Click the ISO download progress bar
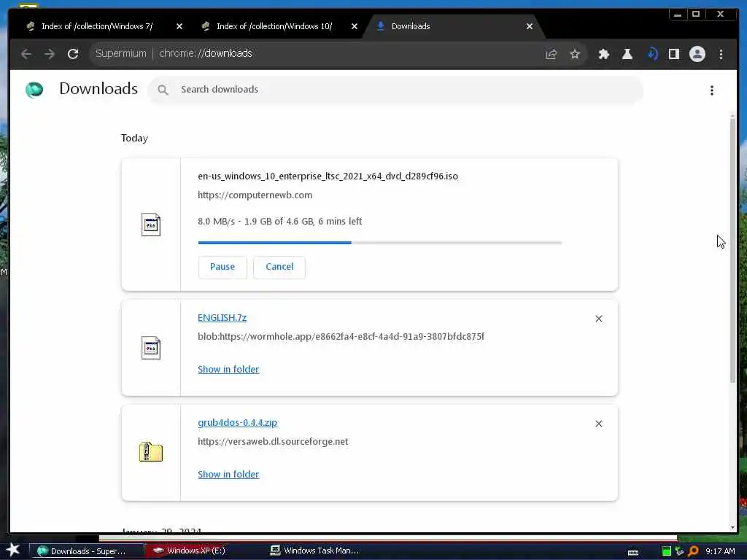The height and width of the screenshot is (560, 747). [x=380, y=243]
